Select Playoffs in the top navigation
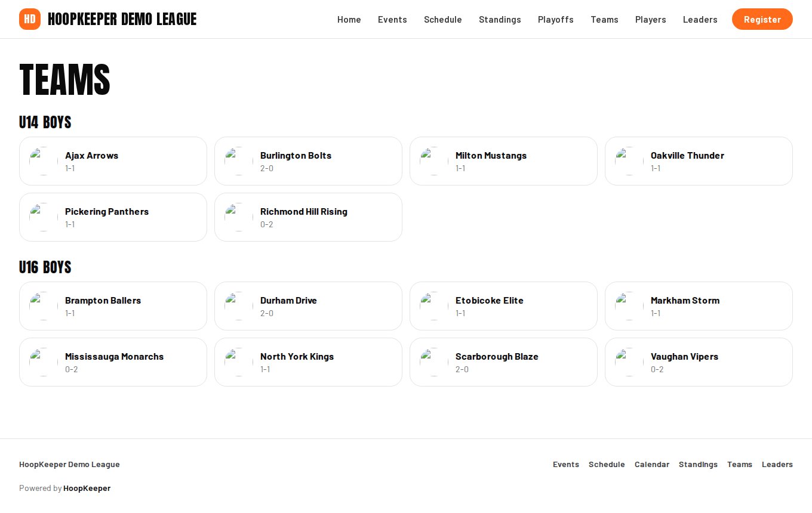Screen dimensions: 812x513 click(x=556, y=19)
